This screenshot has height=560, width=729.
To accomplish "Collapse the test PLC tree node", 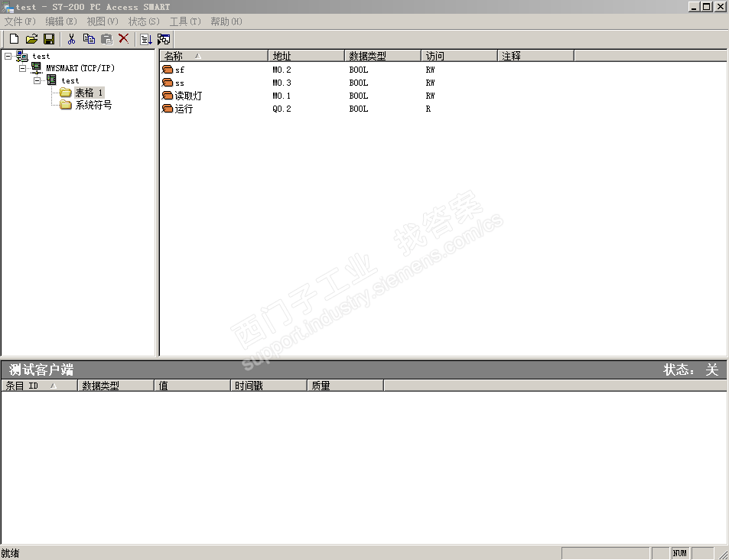I will pos(37,80).
